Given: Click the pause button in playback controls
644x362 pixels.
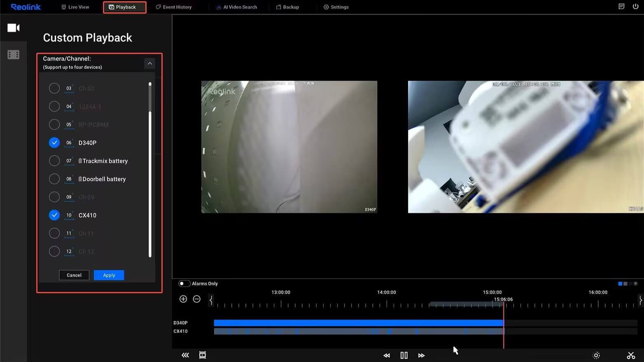Looking at the screenshot, I should pos(404,355).
